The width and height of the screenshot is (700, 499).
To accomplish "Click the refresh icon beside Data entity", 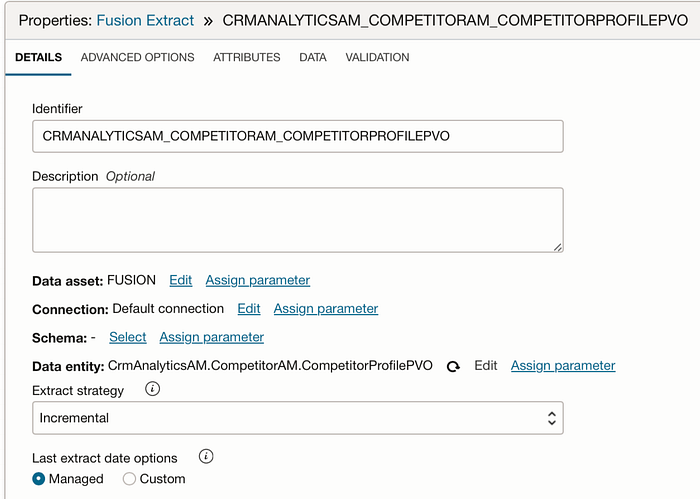I will pos(453,366).
